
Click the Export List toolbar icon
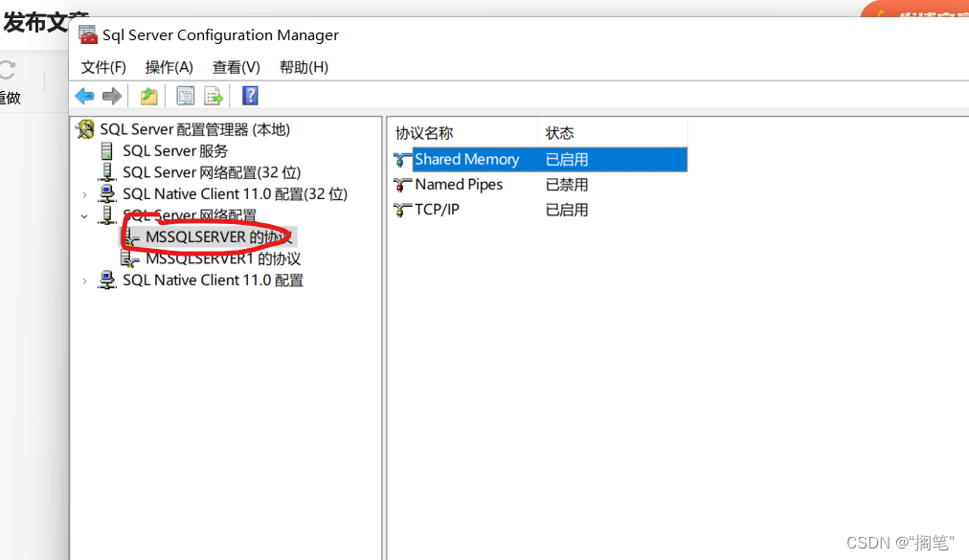tap(213, 95)
